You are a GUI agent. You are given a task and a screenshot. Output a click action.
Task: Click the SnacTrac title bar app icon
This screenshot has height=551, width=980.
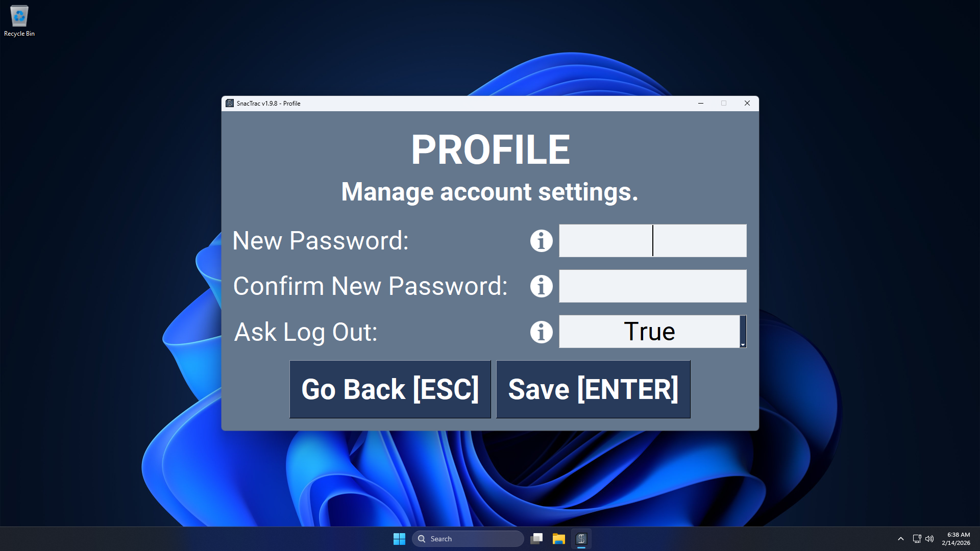[230, 103]
